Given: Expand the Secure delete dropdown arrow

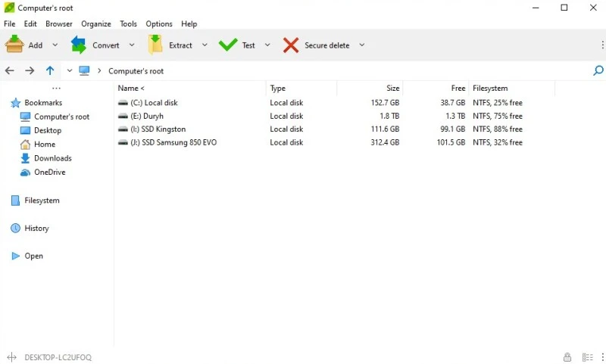Looking at the screenshot, I should [x=361, y=45].
